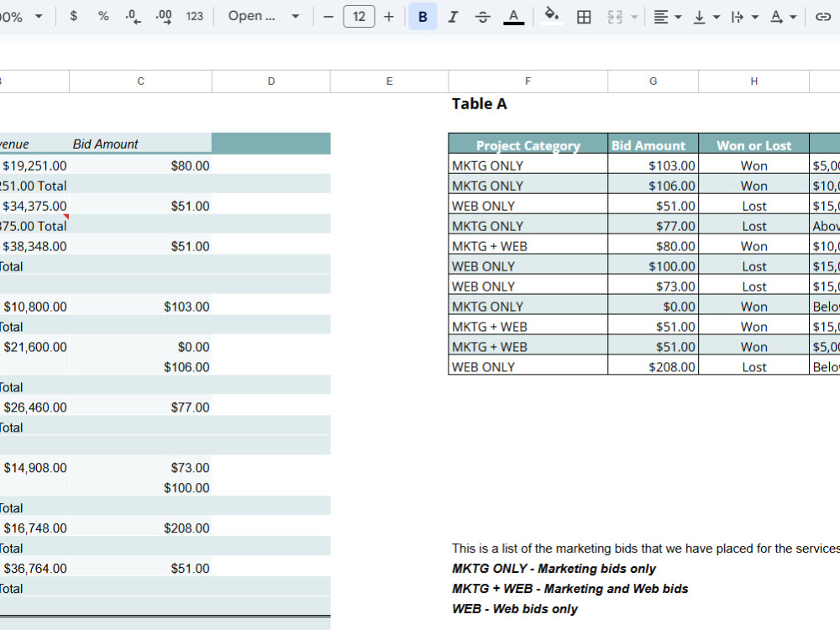The height and width of the screenshot is (630, 840).
Task: Click the italic 'Bid Amount' pivot header
Action: coord(140,144)
